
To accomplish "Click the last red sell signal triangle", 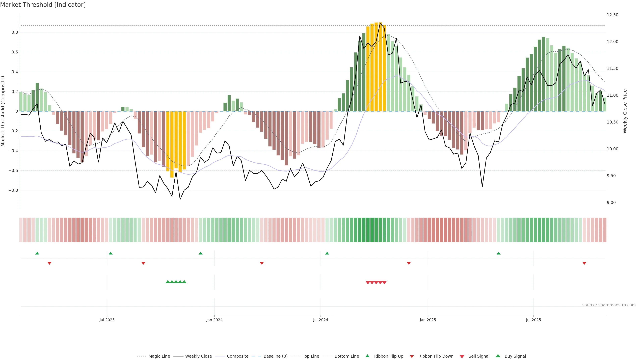I will 384,283.
